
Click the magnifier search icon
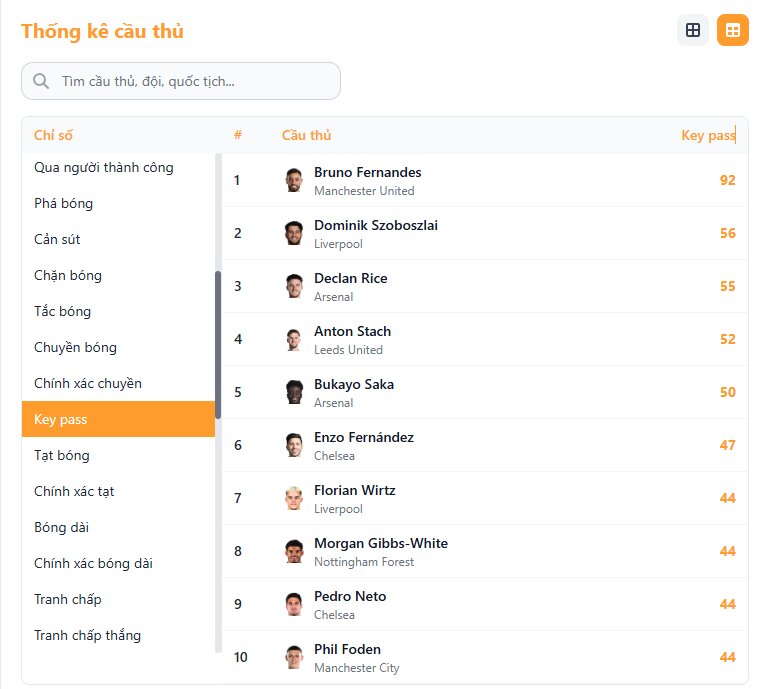click(x=41, y=81)
